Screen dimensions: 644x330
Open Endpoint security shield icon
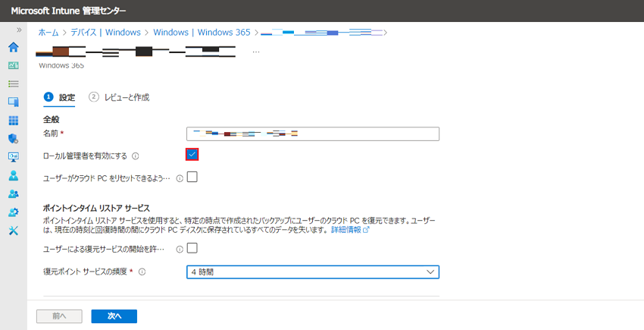point(13,138)
